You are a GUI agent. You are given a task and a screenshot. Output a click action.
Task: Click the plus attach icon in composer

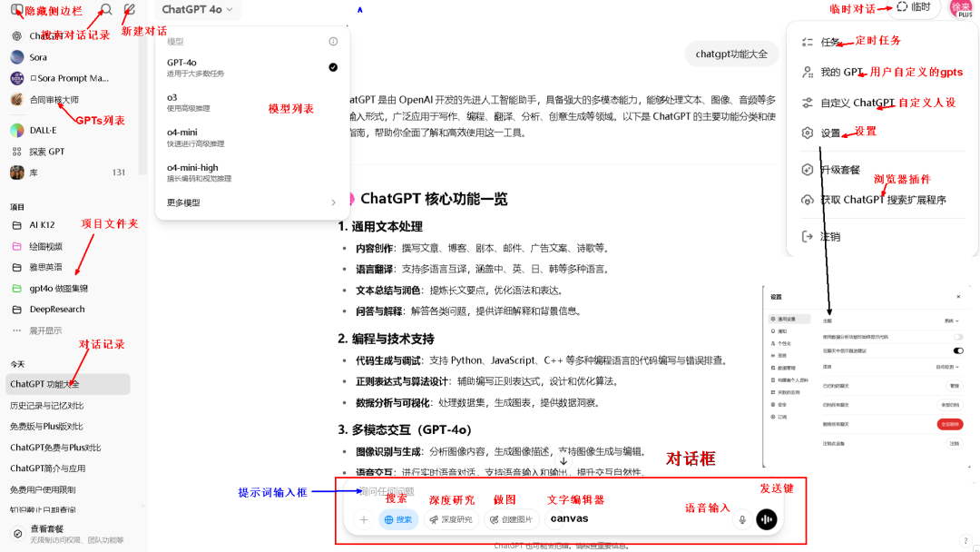point(364,519)
